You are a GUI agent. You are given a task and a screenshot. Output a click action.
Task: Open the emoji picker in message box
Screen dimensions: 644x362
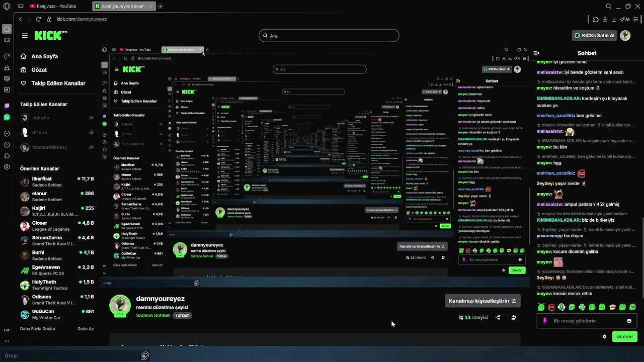point(629,321)
